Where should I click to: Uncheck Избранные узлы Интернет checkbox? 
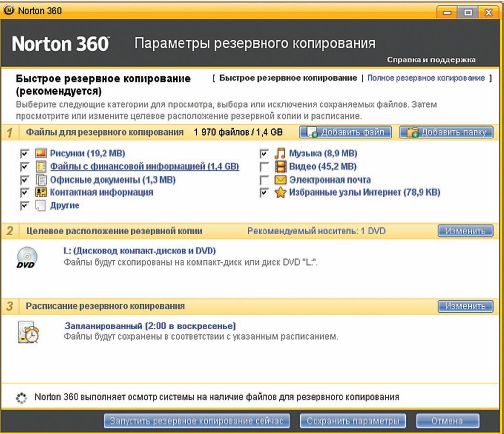point(264,192)
